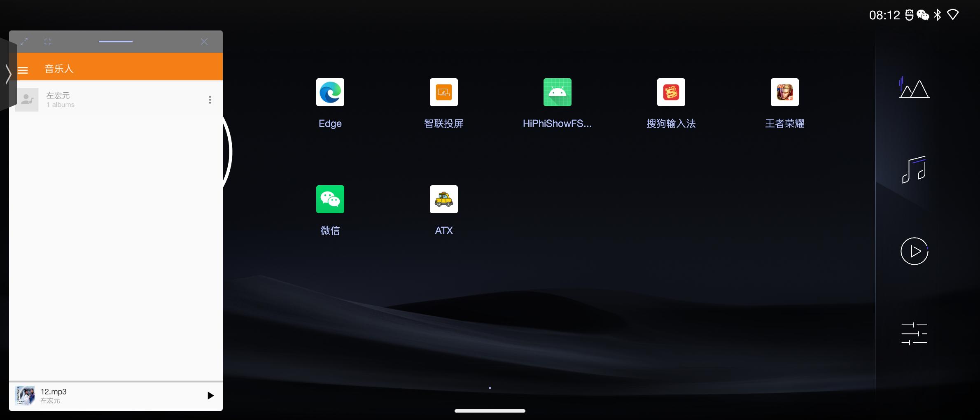Screen dimensions: 980x420
Task: Launch the ATX taxi icon app
Action: click(443, 199)
